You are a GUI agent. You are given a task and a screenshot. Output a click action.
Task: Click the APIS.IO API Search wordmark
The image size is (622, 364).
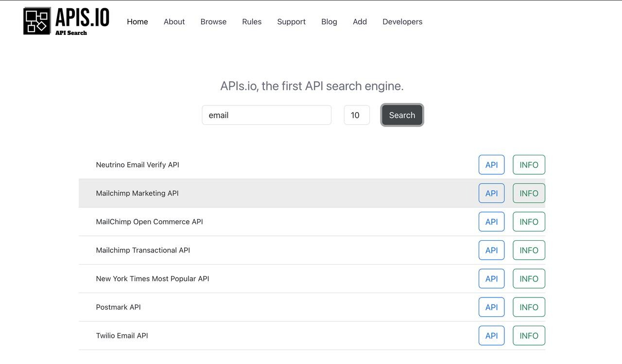coord(82,21)
